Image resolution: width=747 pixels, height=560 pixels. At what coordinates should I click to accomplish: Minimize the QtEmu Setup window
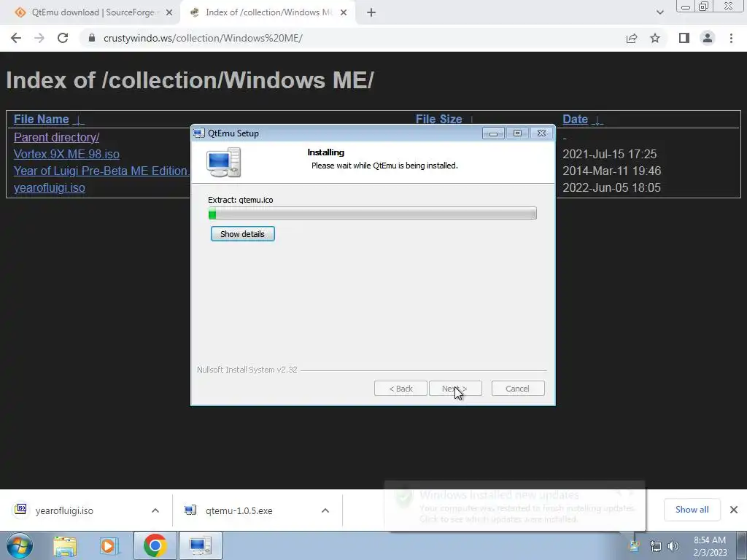493,133
